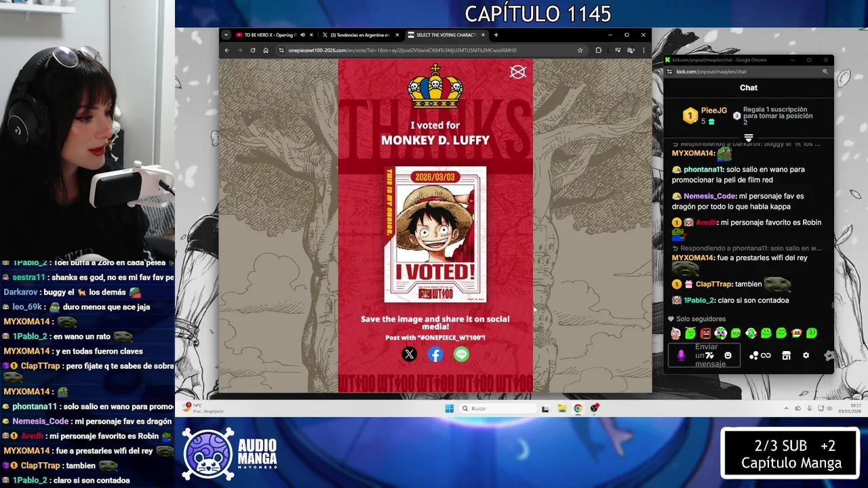Click the Enviar un mensaje chat field
The height and width of the screenshot is (488, 868).
click(x=704, y=355)
